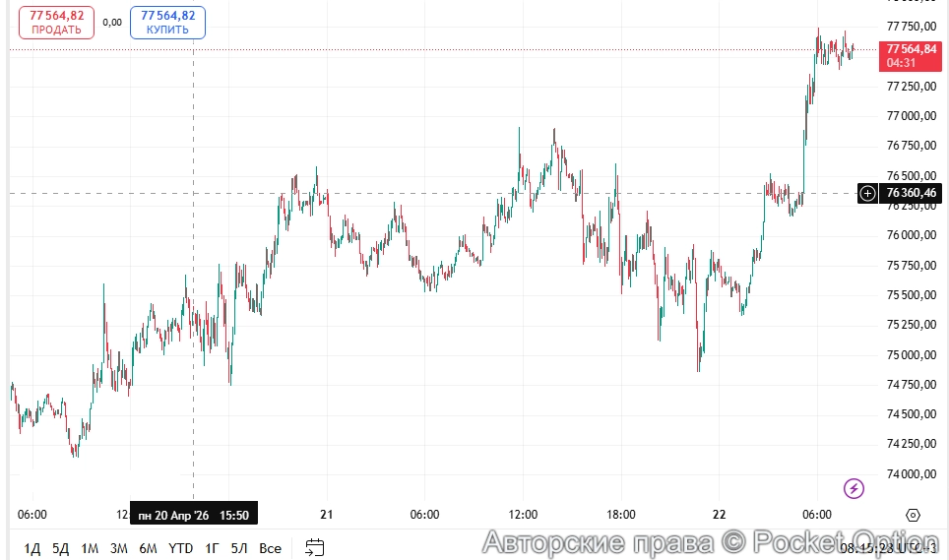Select the 1Г time range
Image resolution: width=949 pixels, height=560 pixels.
pos(212,548)
